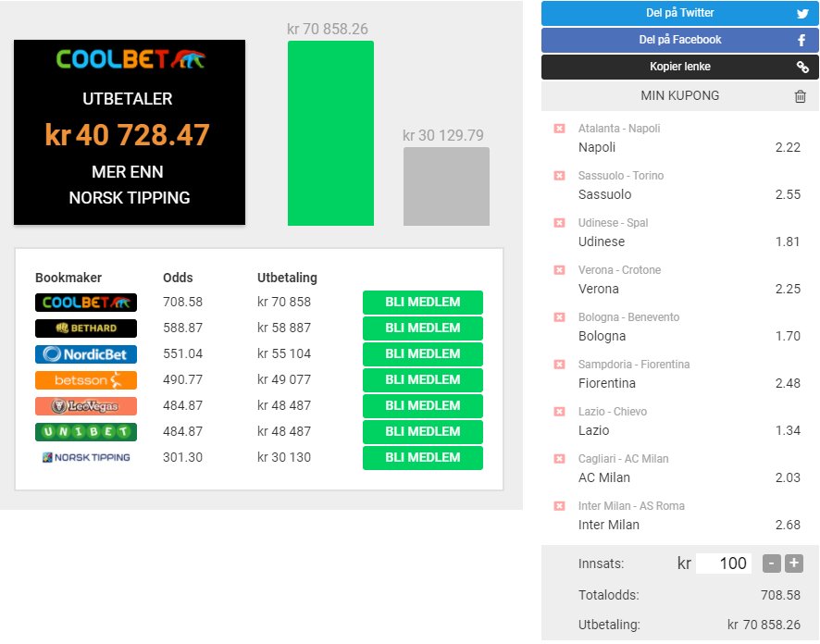Click the Napoli 2.22 odds value
Image resolution: width=820 pixels, height=644 pixels.
(788, 147)
